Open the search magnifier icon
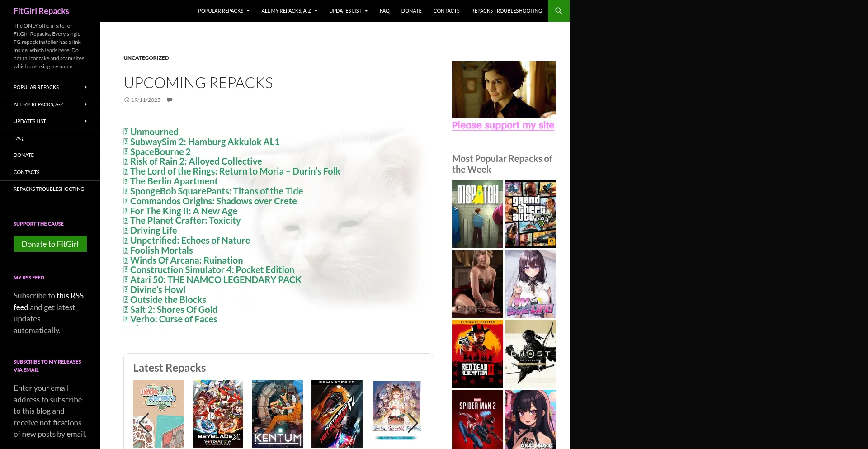Screen dimensions: 868x449 pyautogui.click(x=558, y=11)
